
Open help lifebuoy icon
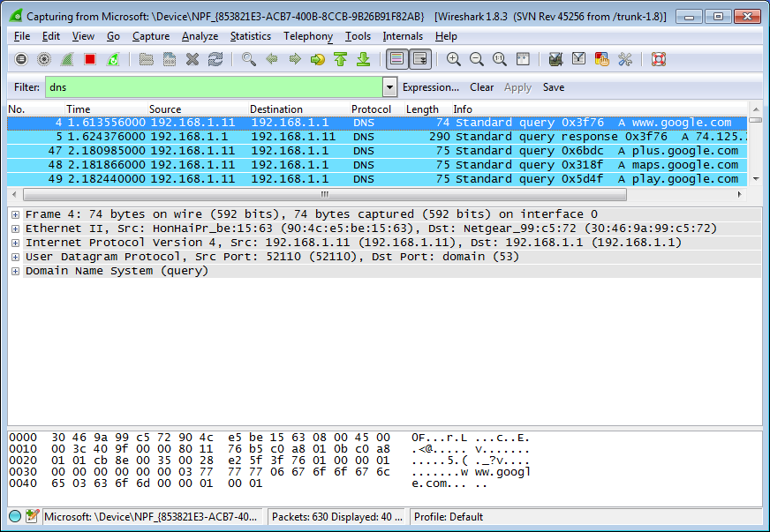[659, 59]
